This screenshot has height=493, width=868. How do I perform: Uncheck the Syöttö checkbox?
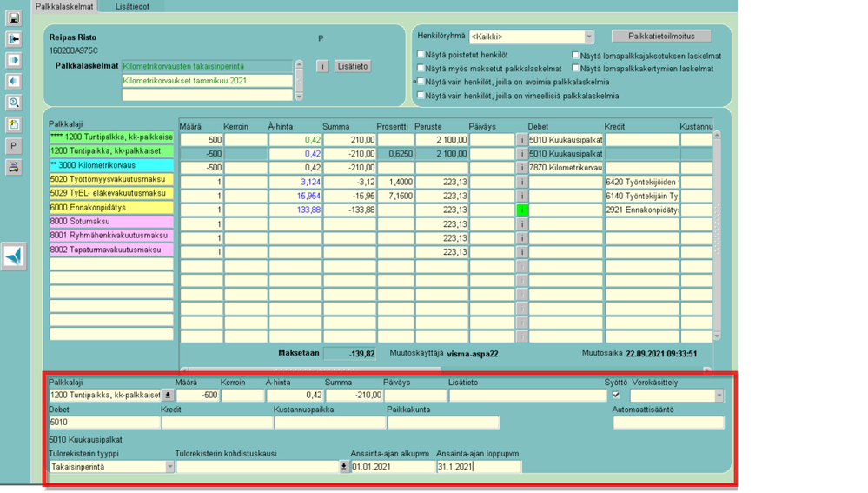click(616, 396)
